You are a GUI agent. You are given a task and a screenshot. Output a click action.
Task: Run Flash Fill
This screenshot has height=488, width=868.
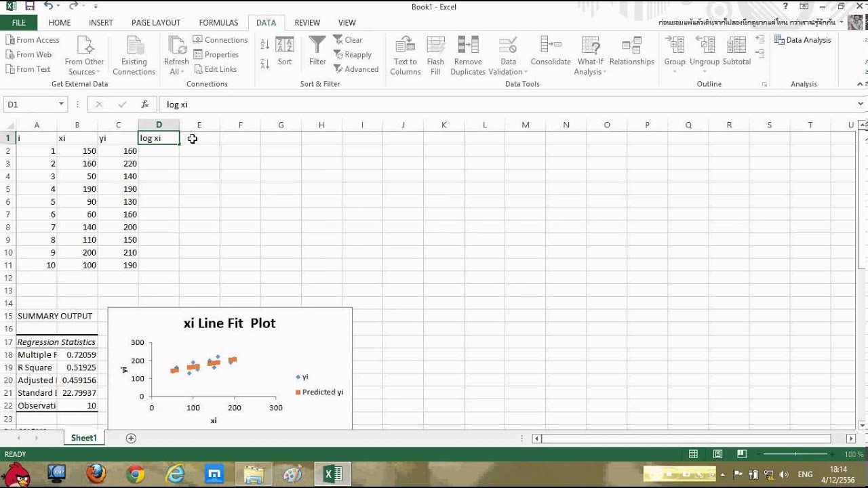pyautogui.click(x=435, y=56)
